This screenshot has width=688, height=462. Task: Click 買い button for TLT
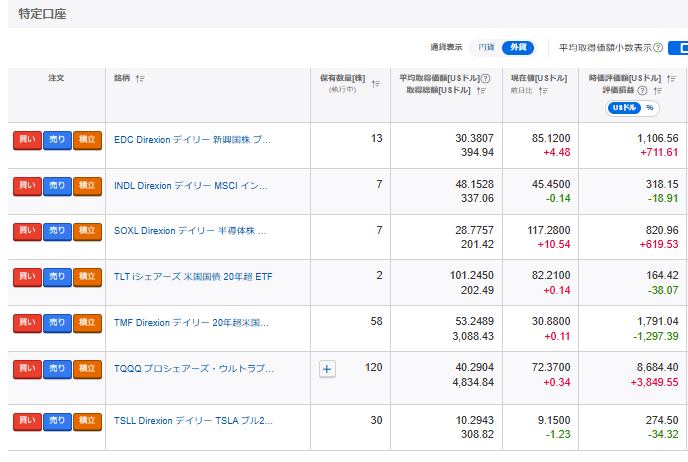[x=27, y=277]
